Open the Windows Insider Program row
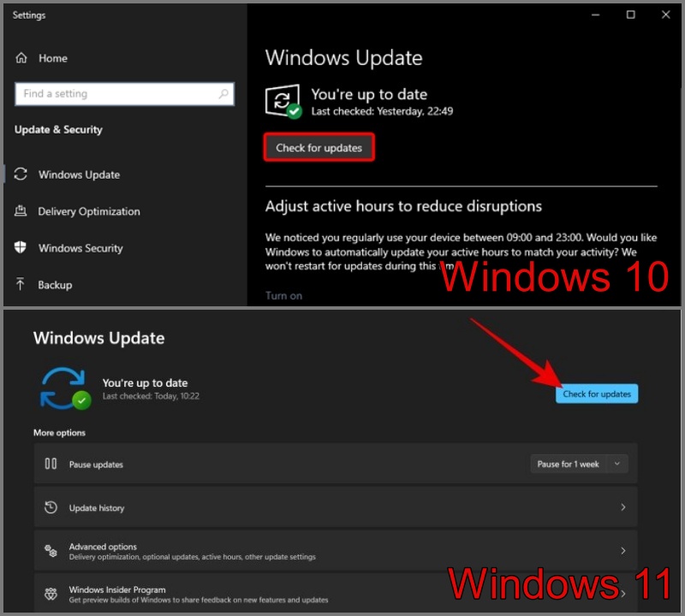 pyautogui.click(x=336, y=594)
